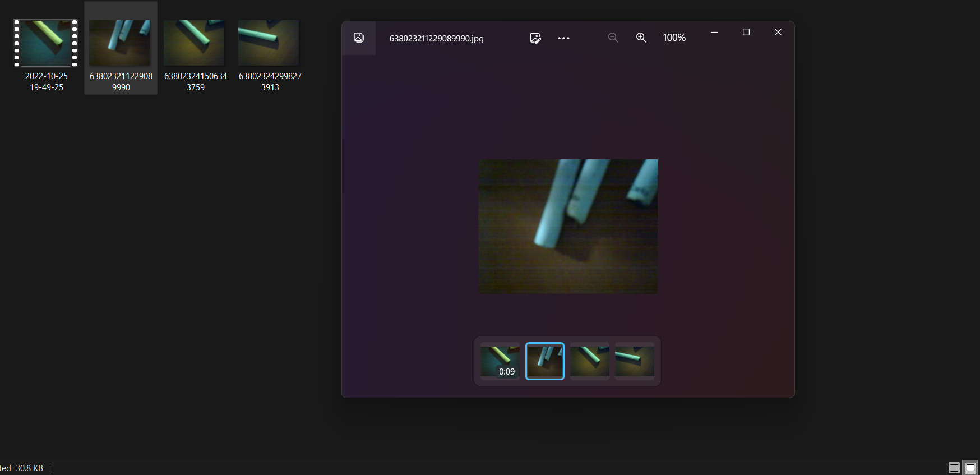Select the 2022-10-25 19-49-25 video file in Explorer
This screenshot has height=475, width=980.
[x=47, y=48]
